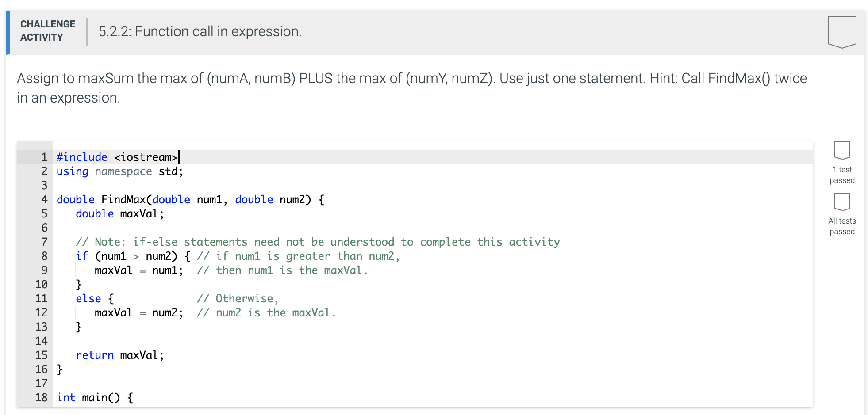Place cursor on 'int main()' declaration
The height and width of the screenshot is (415, 868).
(x=94, y=397)
